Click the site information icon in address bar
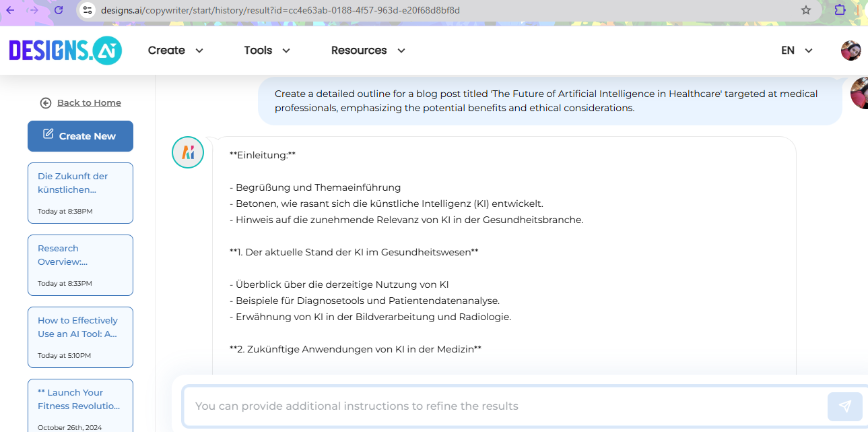This screenshot has height=432, width=868. point(88,11)
